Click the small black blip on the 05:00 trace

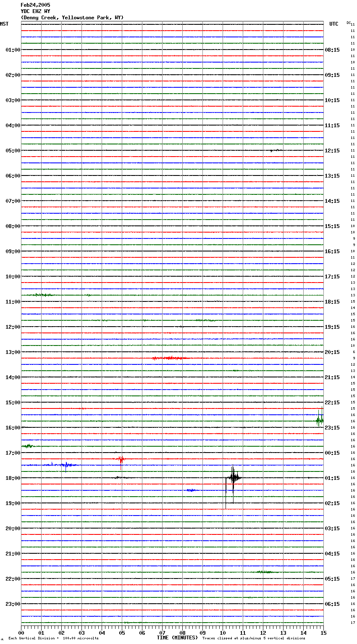pyautogui.click(x=276, y=150)
